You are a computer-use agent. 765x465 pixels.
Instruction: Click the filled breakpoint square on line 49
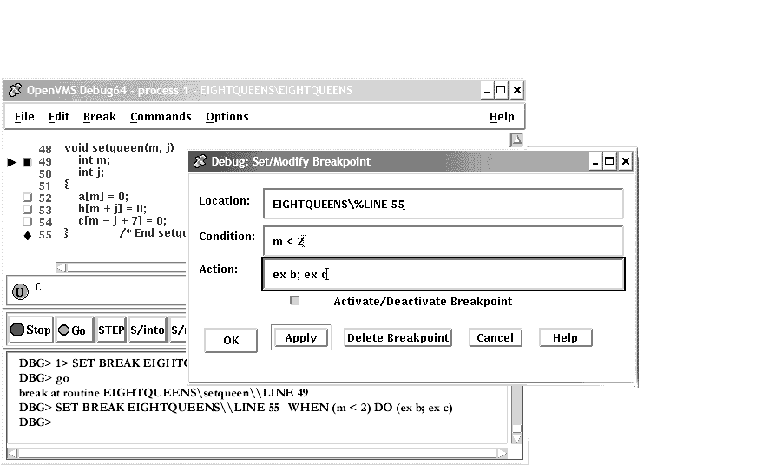point(27,161)
